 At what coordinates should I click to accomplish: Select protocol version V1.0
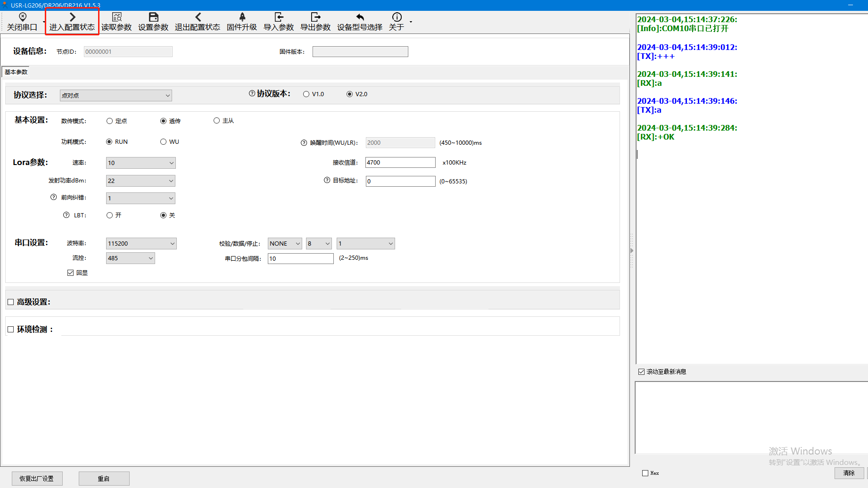tap(306, 94)
